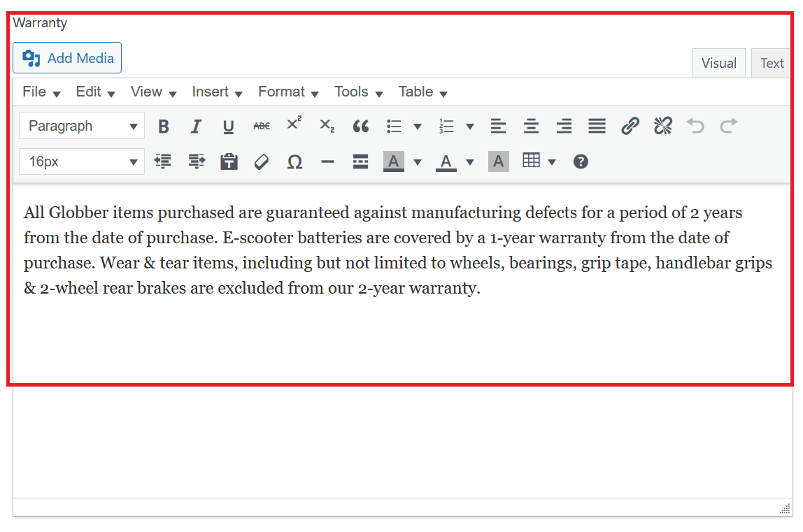The height and width of the screenshot is (532, 803).
Task: Expand the table options arrow
Action: click(x=552, y=162)
